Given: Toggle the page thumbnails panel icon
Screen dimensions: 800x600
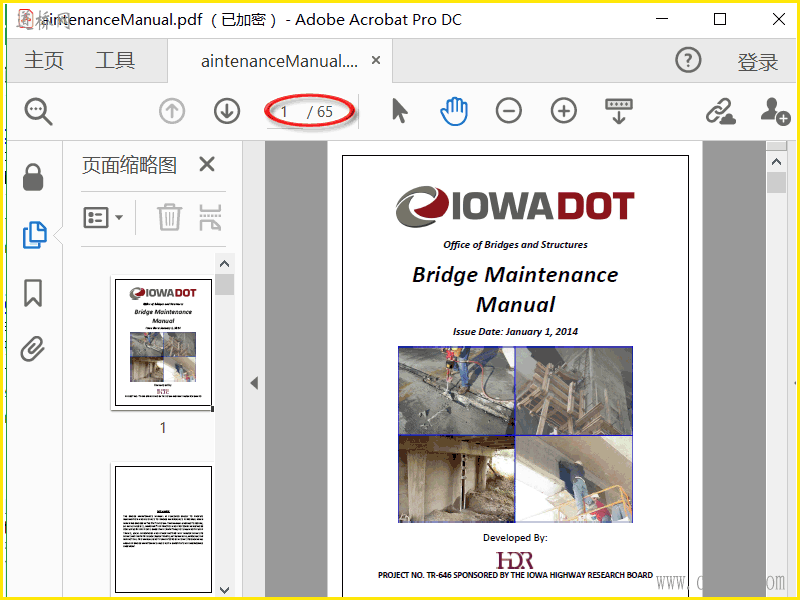Looking at the screenshot, I should 34,235.
